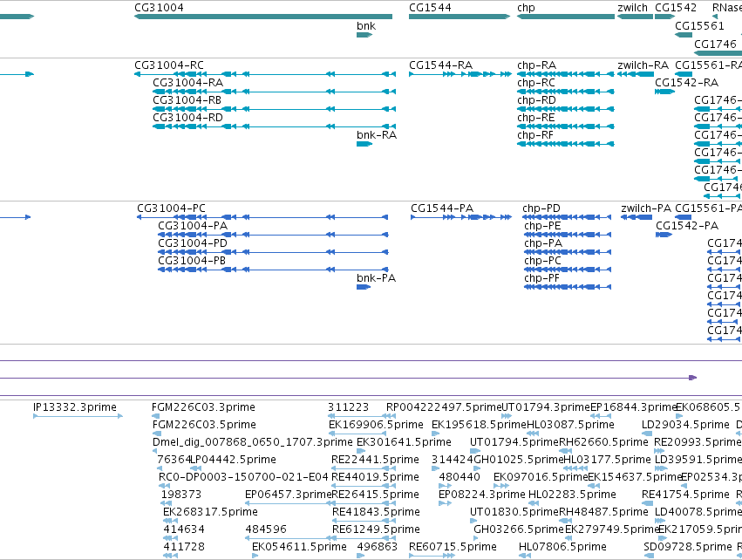
Task: Select the 496863 feature label
Action: click(378, 547)
